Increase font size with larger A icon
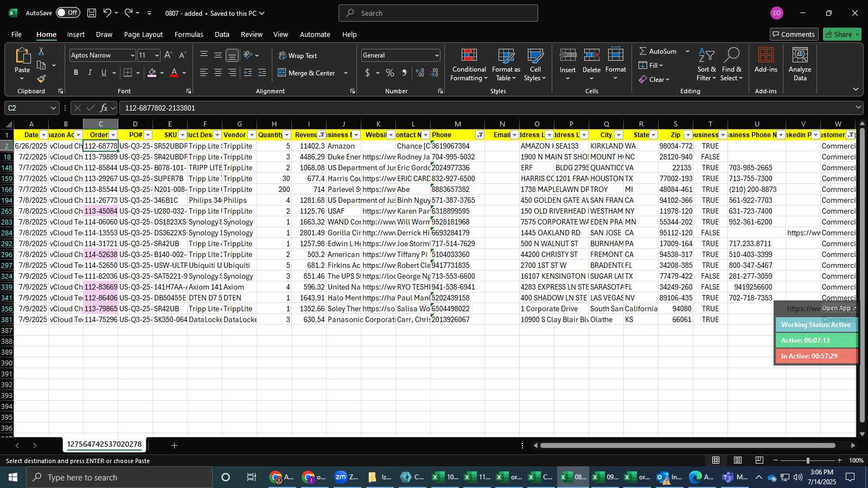The height and width of the screenshot is (488, 868). [168, 55]
